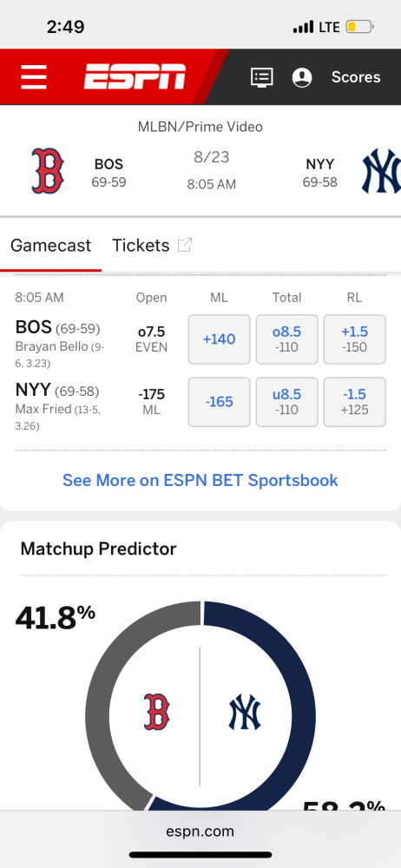
Task: Open the hamburger menu icon
Action: (x=34, y=77)
